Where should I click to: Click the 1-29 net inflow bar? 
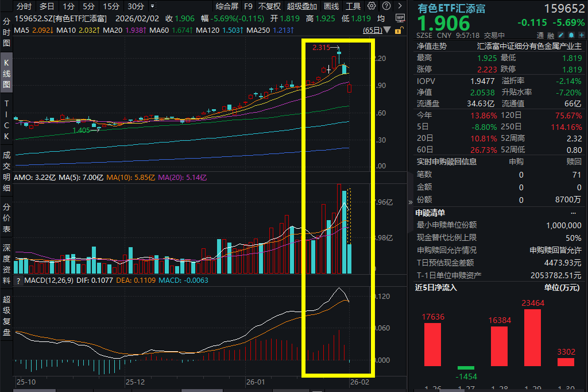(x=532, y=337)
